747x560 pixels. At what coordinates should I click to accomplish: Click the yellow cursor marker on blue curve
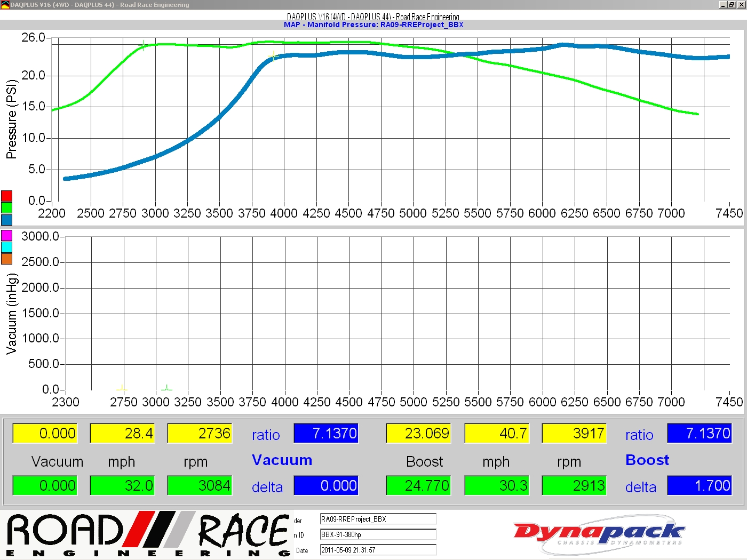[x=274, y=55]
